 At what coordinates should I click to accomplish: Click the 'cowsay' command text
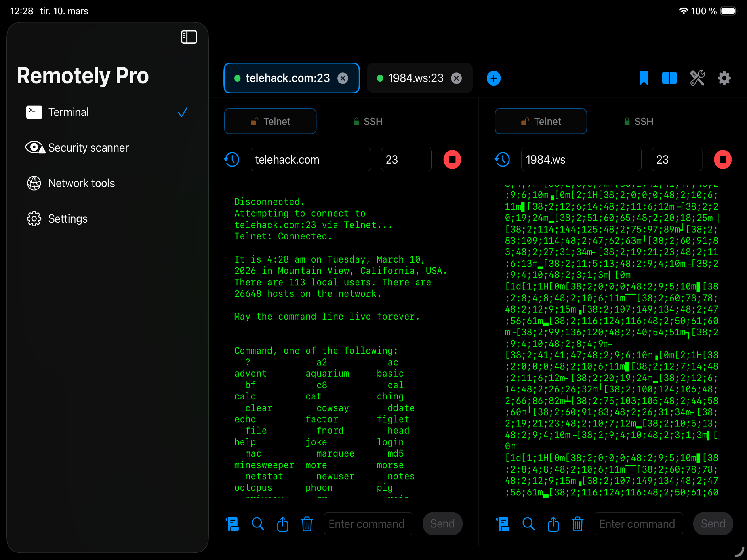(333, 408)
